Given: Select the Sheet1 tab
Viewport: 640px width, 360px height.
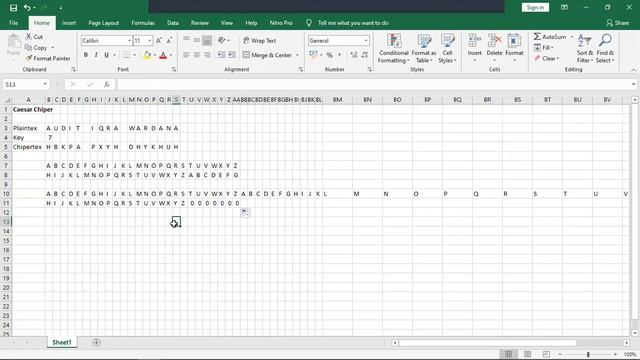Looking at the screenshot, I should coord(62,342).
